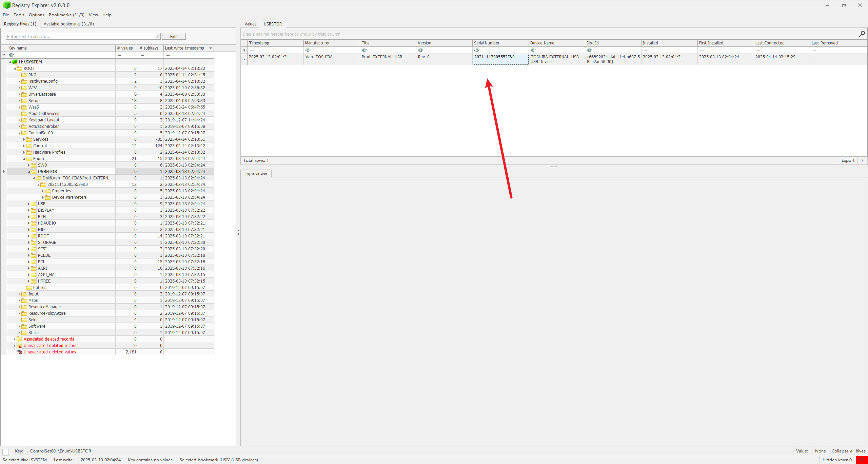
Task: Open the Available bookmarks tab
Action: tap(68, 24)
